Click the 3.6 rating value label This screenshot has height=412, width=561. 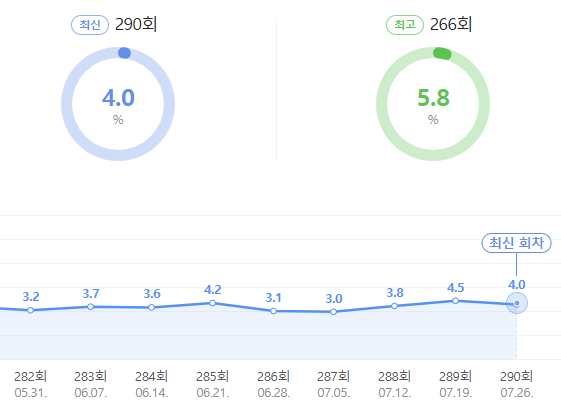pyautogui.click(x=152, y=294)
